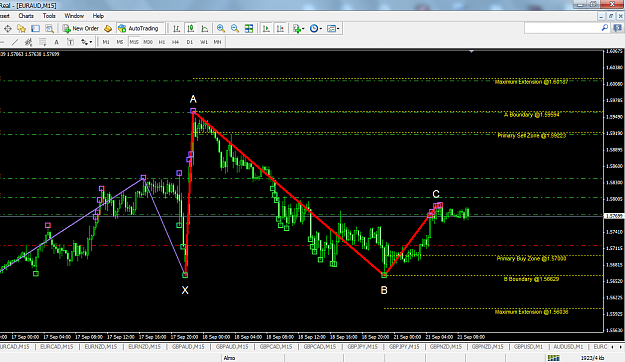Click the connection status bars icon
Image resolution: width=625 pixels, height=362 pixels.
(553, 358)
